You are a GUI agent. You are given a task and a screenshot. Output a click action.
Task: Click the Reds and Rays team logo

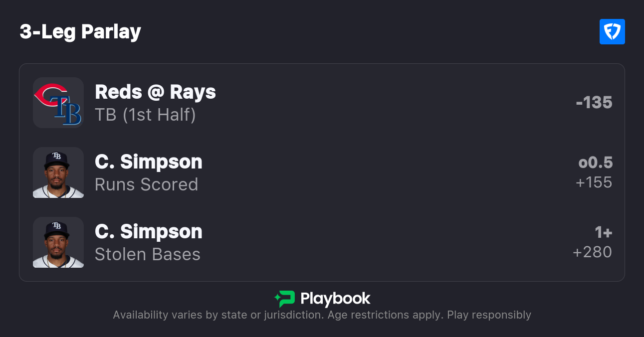coord(58,103)
